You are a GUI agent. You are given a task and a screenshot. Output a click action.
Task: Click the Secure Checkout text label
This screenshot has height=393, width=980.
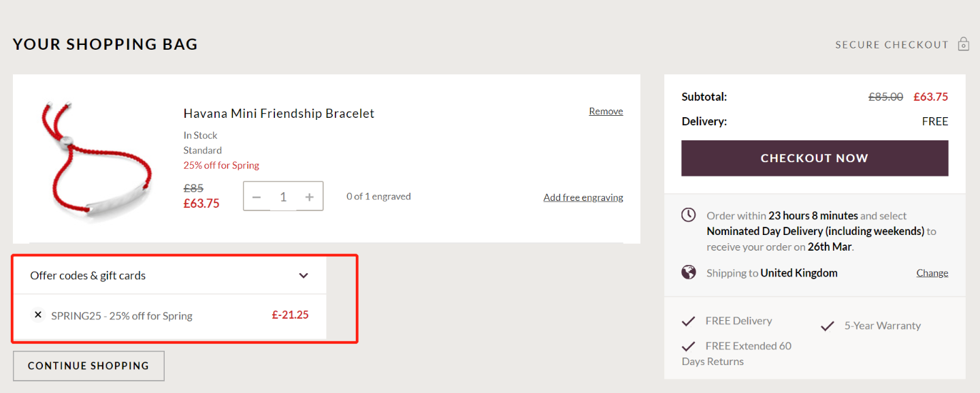click(x=892, y=45)
